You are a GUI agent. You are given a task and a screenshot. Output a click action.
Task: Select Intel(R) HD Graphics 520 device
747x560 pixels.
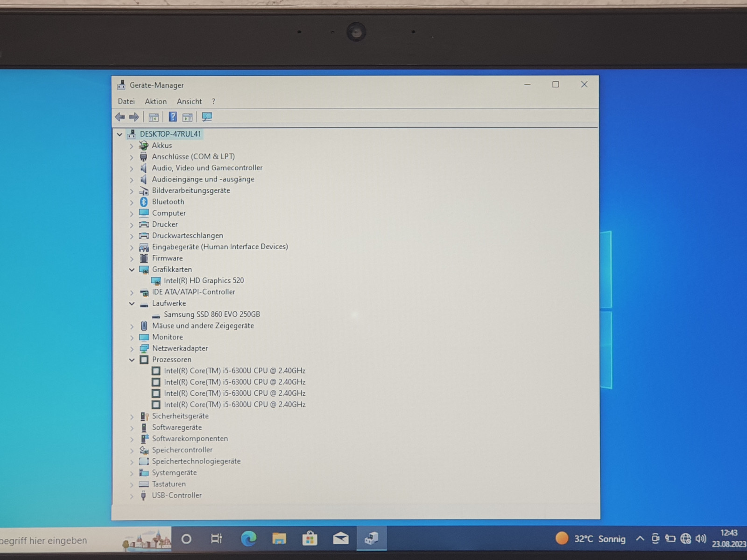[204, 280]
